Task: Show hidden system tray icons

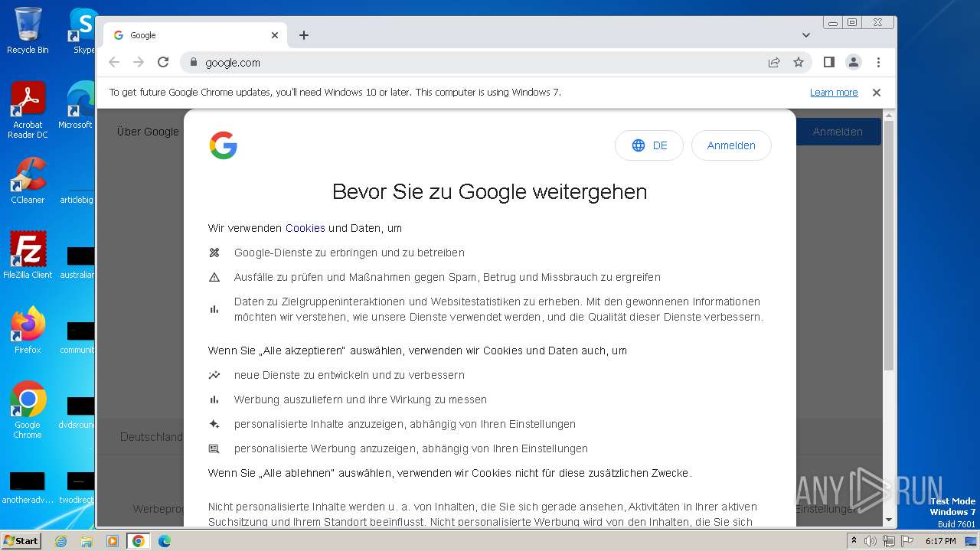Action: 854,541
